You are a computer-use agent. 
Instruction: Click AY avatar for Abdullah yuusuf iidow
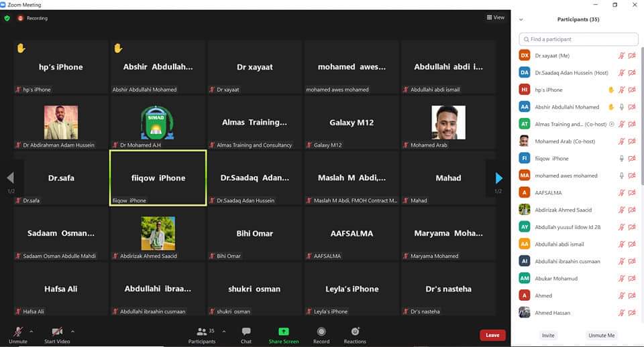point(525,227)
